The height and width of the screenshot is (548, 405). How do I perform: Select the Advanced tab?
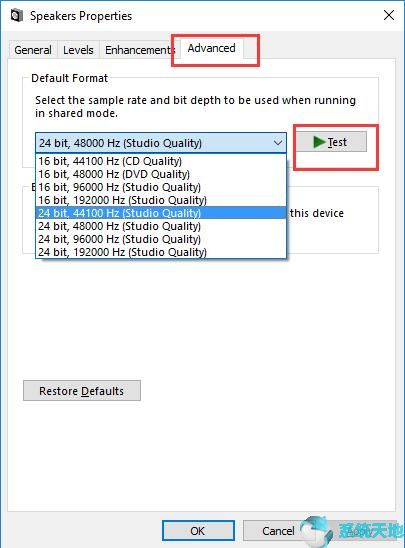211,48
